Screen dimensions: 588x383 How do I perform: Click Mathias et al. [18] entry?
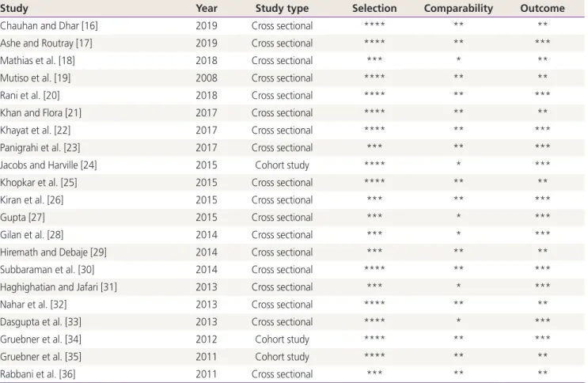coord(37,60)
